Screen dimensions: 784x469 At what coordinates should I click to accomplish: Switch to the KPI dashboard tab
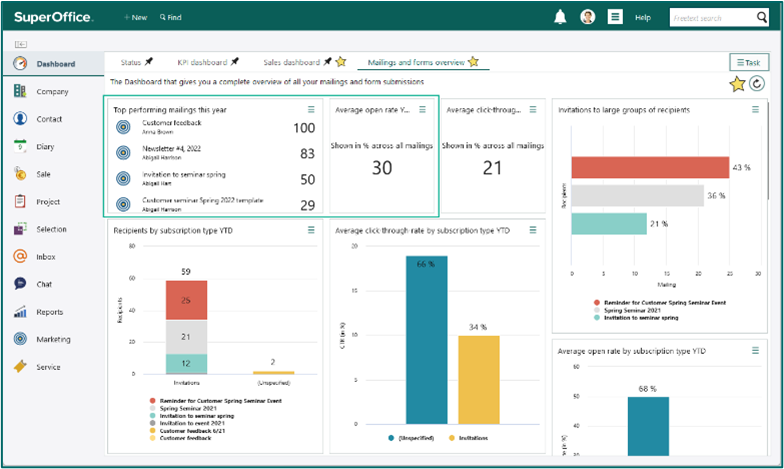click(202, 62)
